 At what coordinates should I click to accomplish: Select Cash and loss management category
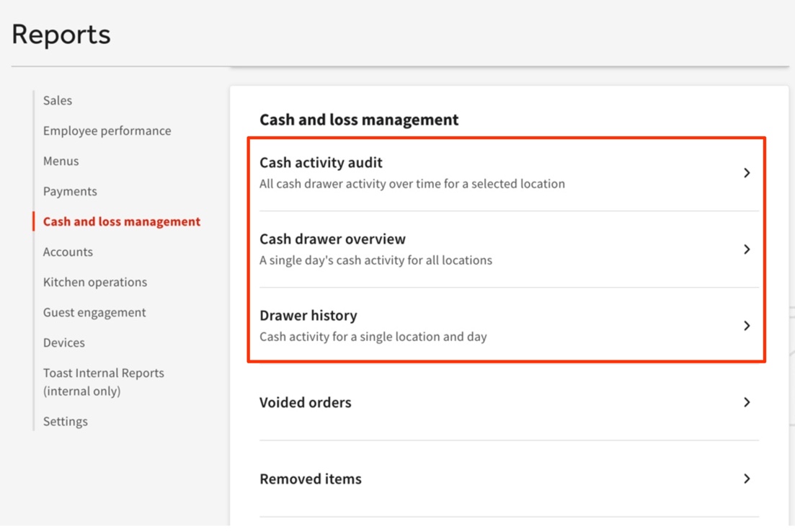[120, 221]
